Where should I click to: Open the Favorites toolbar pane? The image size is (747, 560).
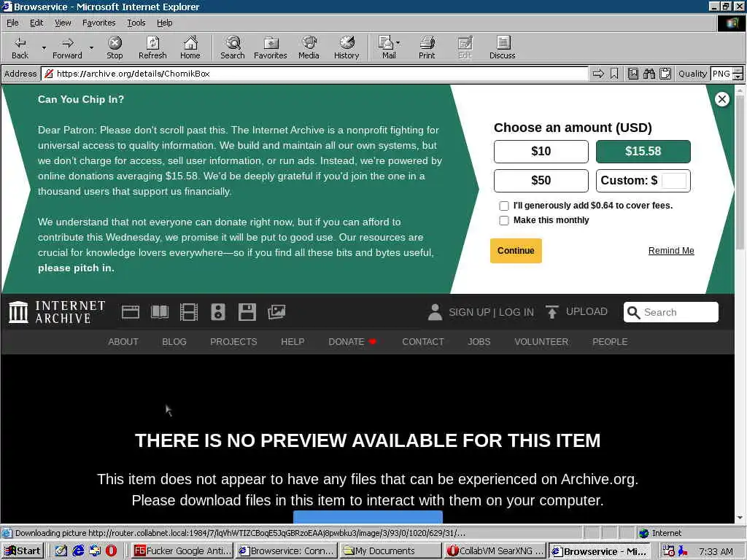point(270,47)
